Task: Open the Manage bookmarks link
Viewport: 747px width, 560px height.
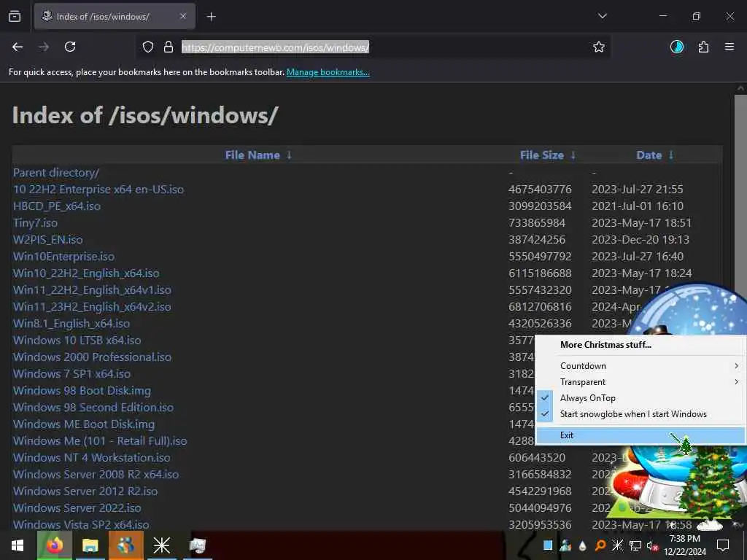Action: [x=328, y=72]
